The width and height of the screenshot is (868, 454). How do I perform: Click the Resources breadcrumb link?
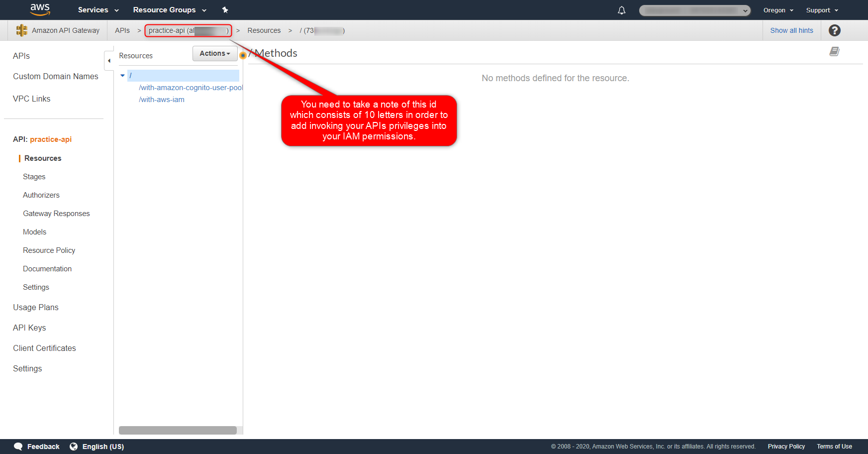pyautogui.click(x=264, y=30)
